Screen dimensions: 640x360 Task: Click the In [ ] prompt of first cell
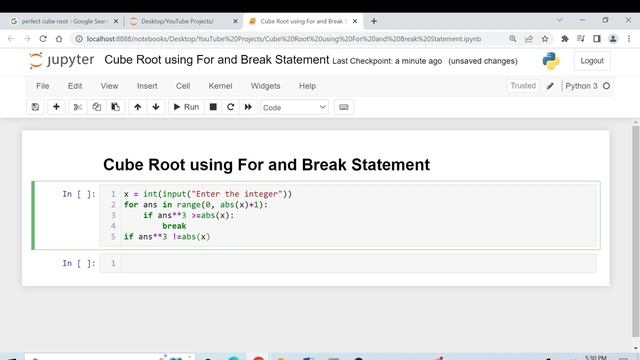tap(79, 194)
